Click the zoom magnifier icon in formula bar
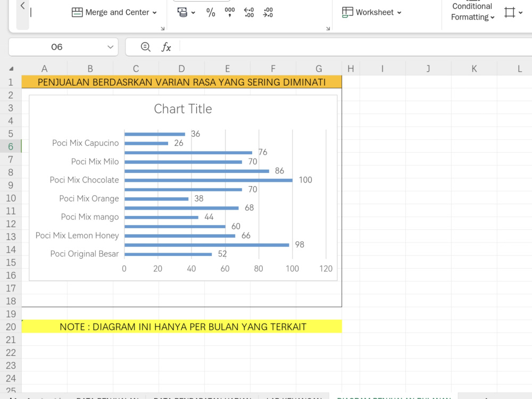Screen dimensions: 532x399 coord(146,47)
